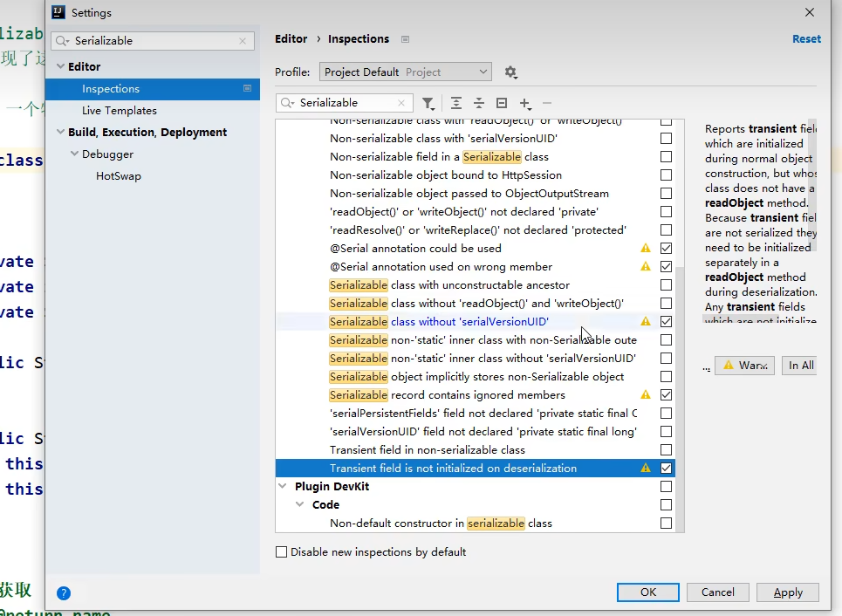
Task: Open the Profile dropdown 'Project Default'
Action: click(406, 72)
